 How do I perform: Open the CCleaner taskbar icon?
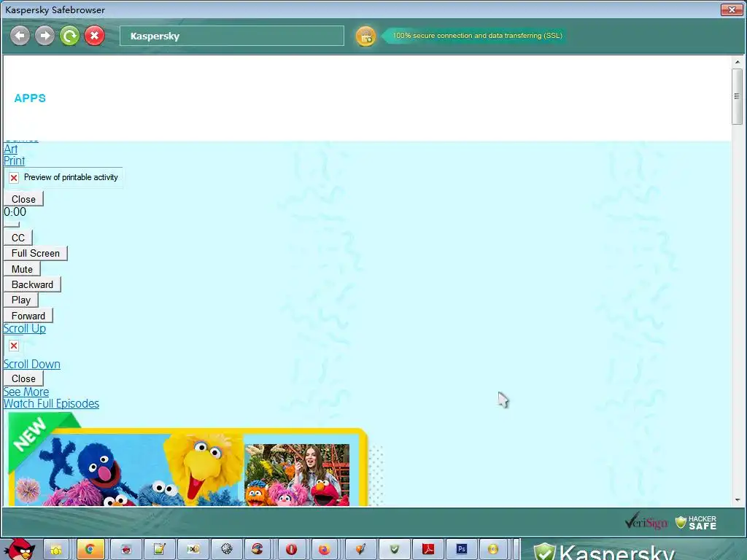(x=258, y=550)
